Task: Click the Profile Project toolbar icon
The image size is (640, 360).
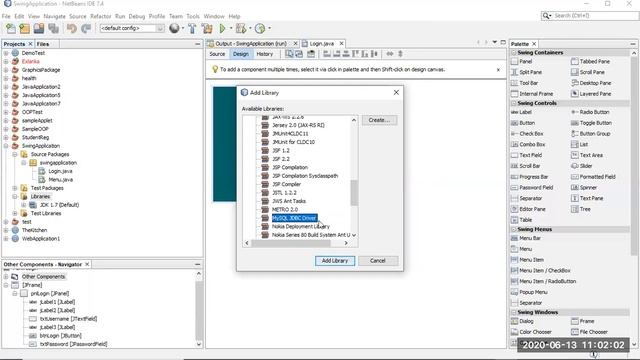Action: coord(260,28)
